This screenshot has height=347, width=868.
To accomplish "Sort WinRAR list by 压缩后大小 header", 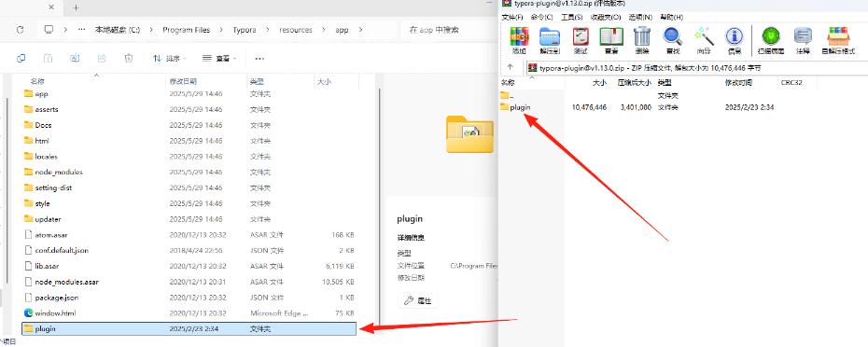I will pos(634,82).
